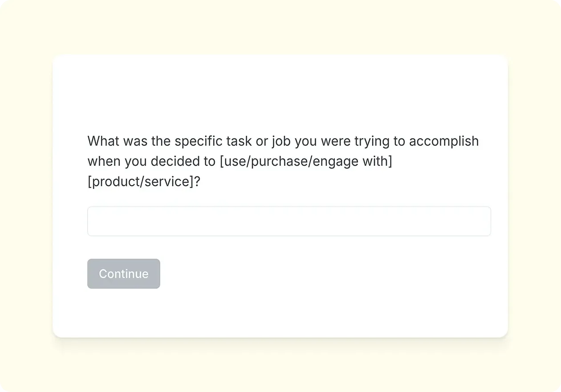Click the center of the survey card
The height and width of the screenshot is (392, 561).
pos(280,196)
